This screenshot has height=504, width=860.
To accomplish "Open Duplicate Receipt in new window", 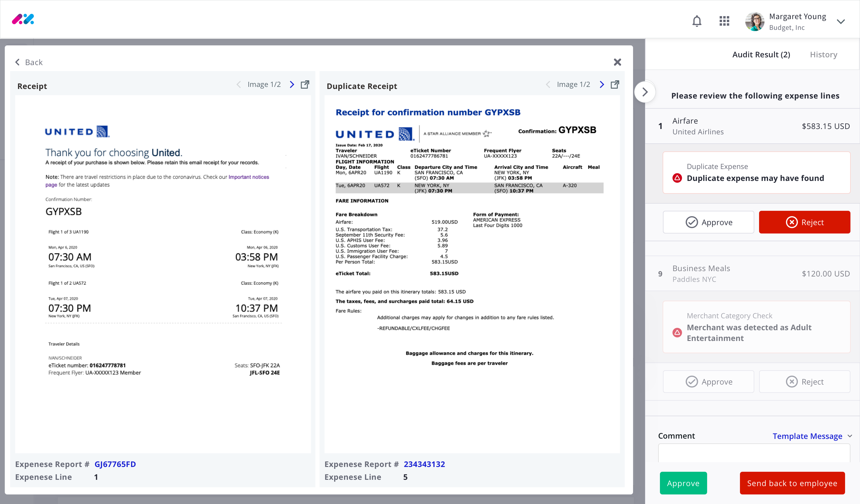I will point(615,84).
